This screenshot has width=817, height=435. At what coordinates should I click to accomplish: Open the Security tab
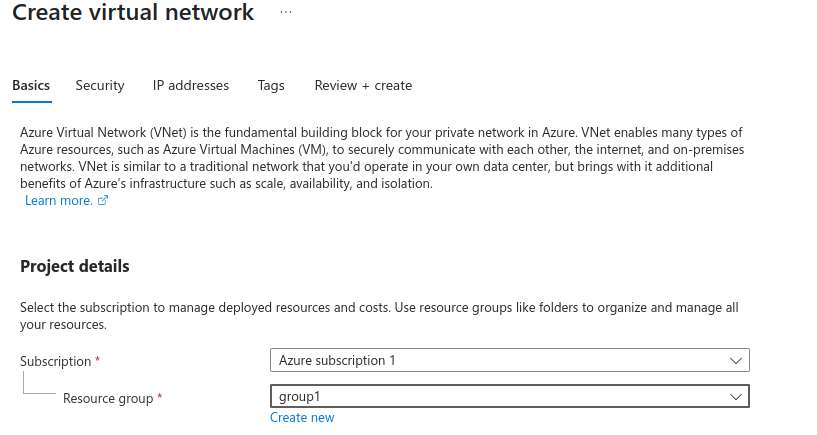tap(100, 86)
